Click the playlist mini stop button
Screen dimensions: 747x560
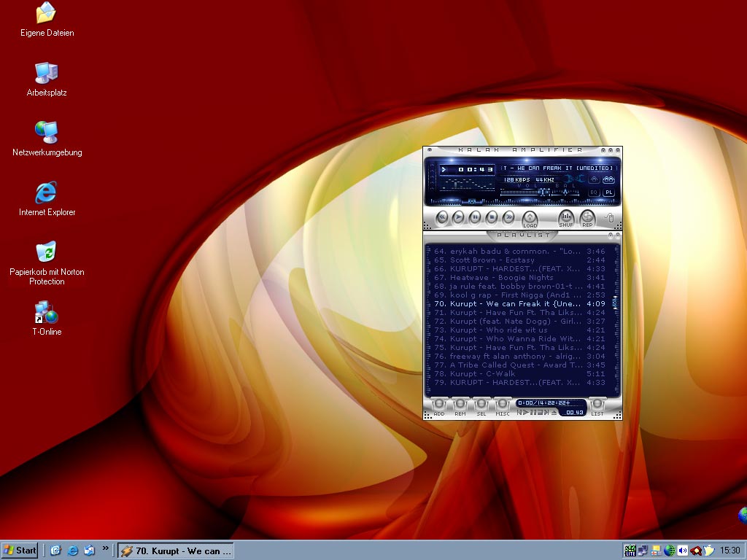pos(541,413)
